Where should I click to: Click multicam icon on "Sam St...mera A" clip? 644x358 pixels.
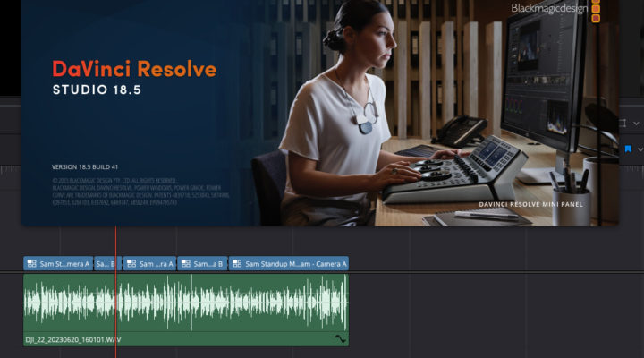[31, 263]
